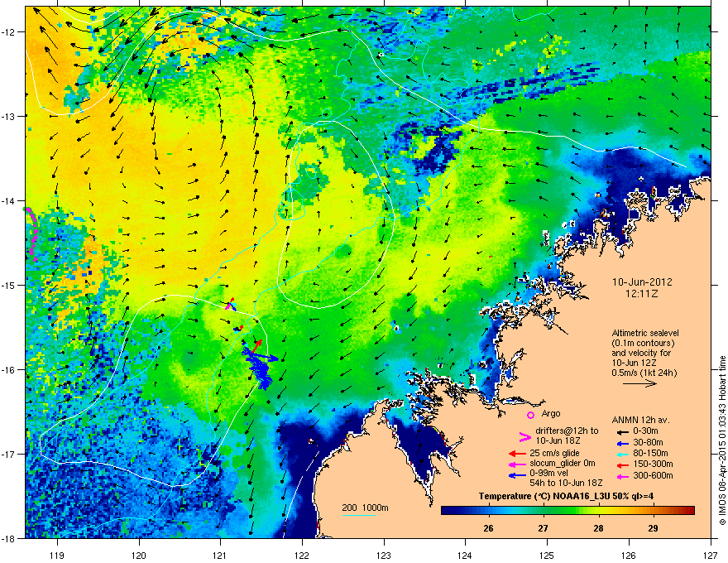Click the time label 12:11Z
The image size is (728, 563).
pyautogui.click(x=642, y=294)
